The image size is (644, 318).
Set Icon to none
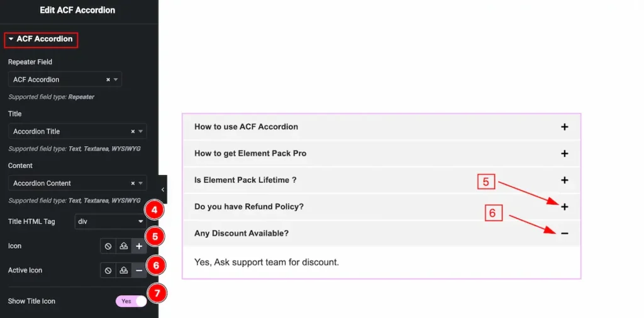(x=108, y=246)
